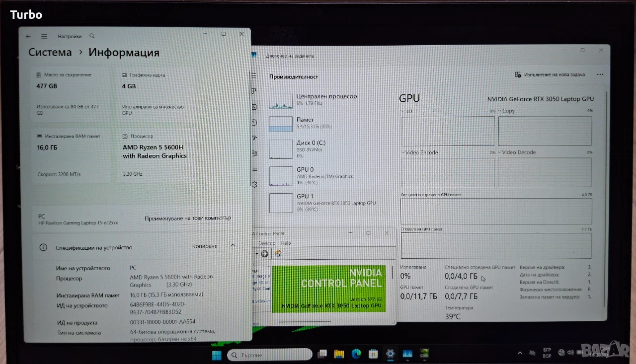Open the Help menu in NVIDIA Control Panel
Screen dimensions: 636x364
point(286,243)
